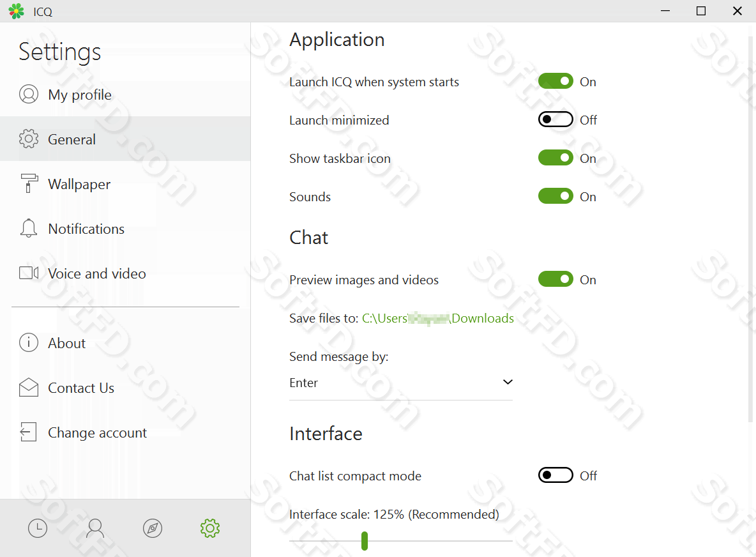Click the Chat list compact mode label
The width and height of the screenshot is (756, 557).
[356, 476]
